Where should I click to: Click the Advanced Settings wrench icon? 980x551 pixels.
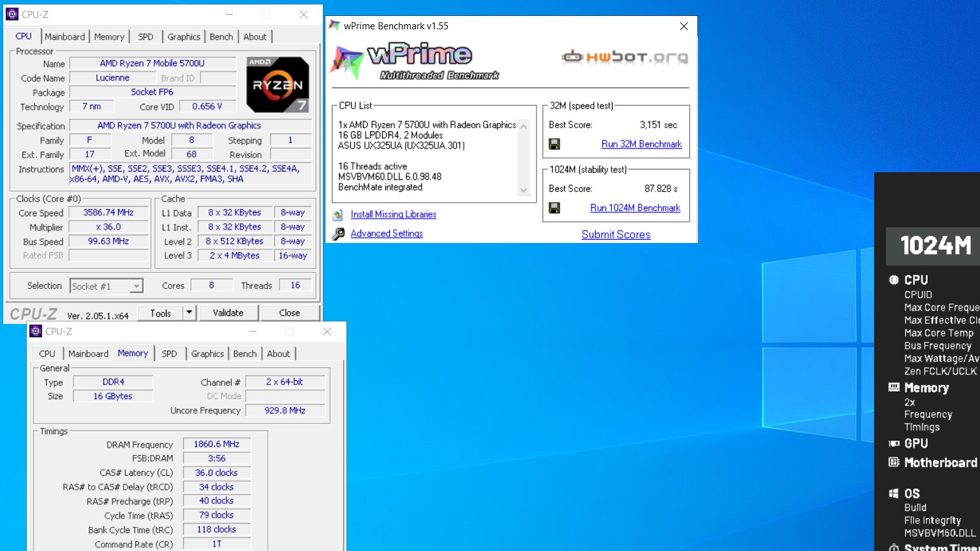[x=338, y=234]
